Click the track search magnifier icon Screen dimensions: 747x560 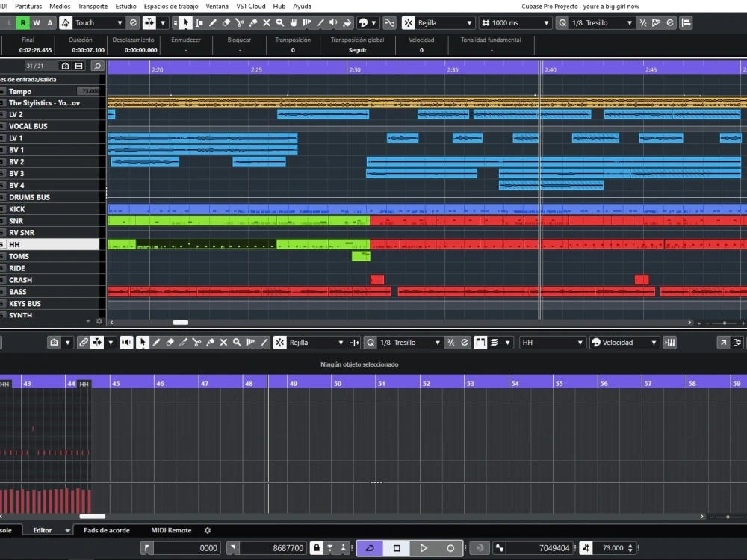pos(97,66)
